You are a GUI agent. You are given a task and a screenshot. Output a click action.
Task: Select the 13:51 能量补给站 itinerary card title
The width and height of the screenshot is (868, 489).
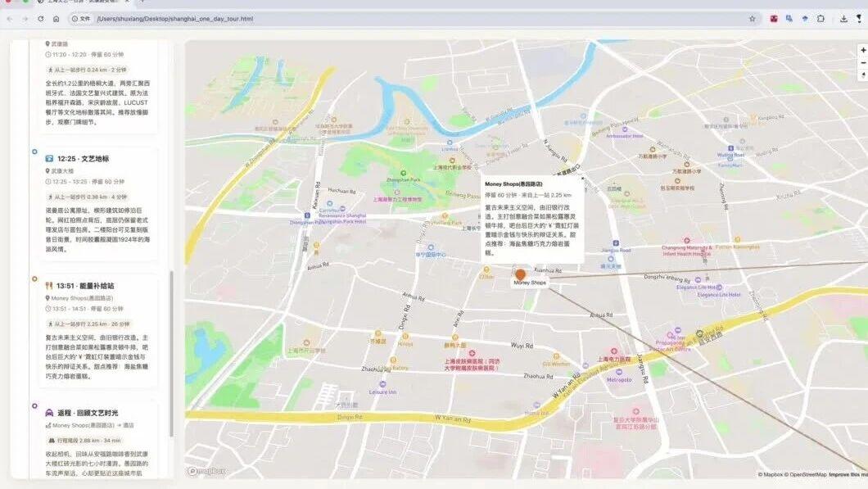[84, 286]
